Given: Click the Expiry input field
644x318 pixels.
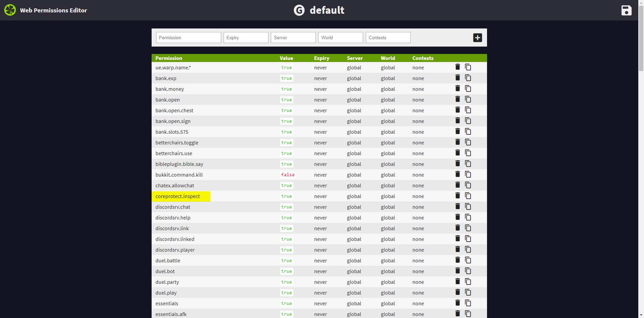Looking at the screenshot, I should (x=246, y=38).
